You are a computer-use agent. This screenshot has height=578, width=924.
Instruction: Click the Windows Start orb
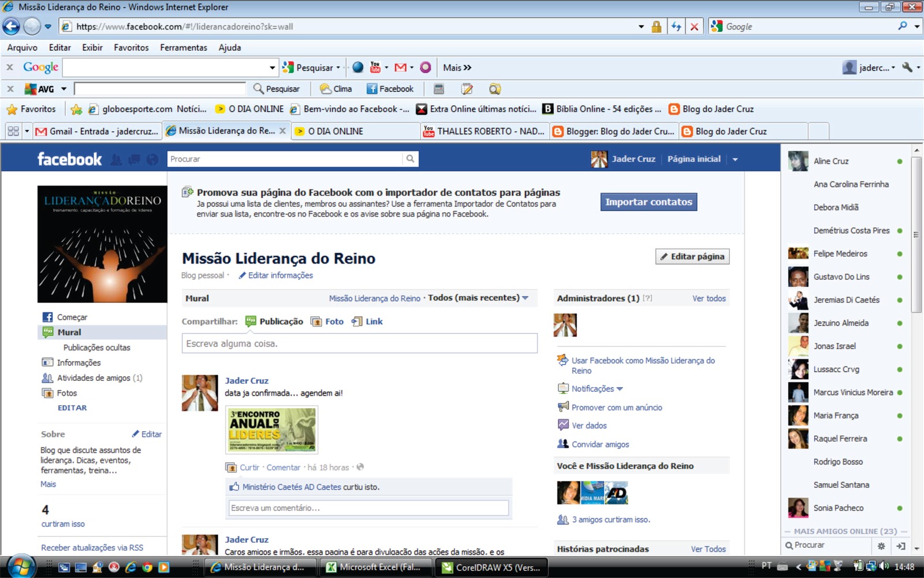(21, 567)
